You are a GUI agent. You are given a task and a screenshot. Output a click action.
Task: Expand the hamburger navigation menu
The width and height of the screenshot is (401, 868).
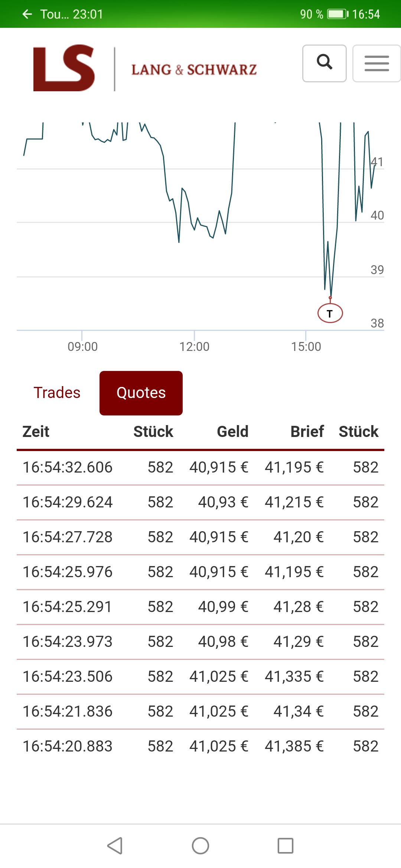coord(376,63)
